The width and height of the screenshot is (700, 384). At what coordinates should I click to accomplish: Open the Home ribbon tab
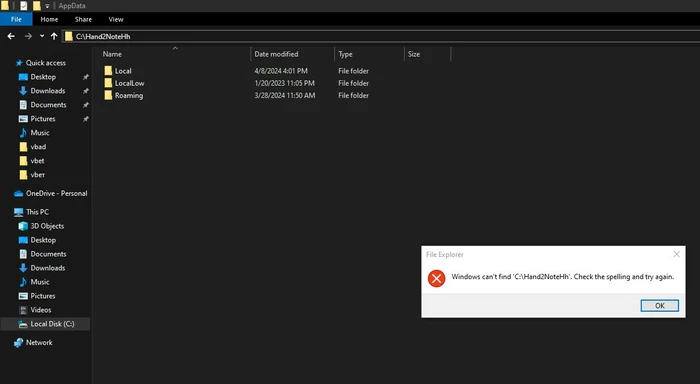click(x=49, y=19)
